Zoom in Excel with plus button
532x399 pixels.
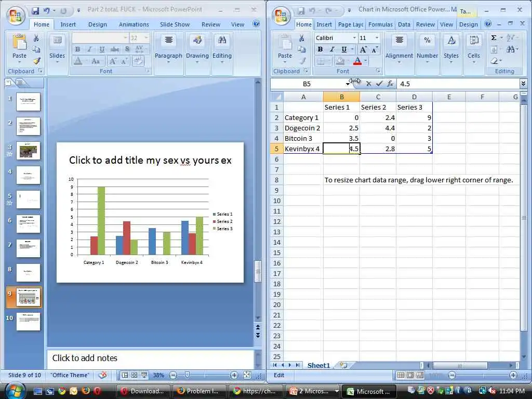(x=513, y=375)
